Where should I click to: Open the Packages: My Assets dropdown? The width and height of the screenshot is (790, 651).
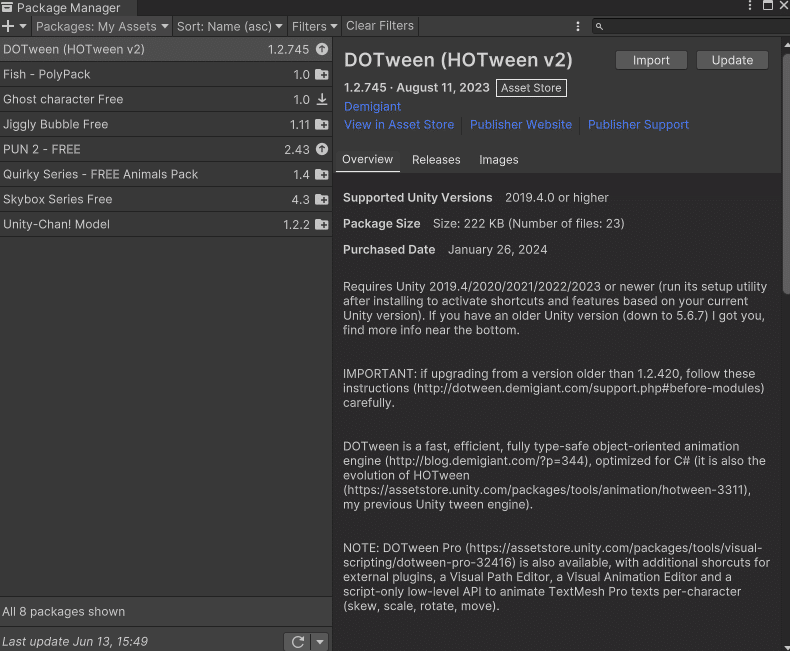(102, 26)
